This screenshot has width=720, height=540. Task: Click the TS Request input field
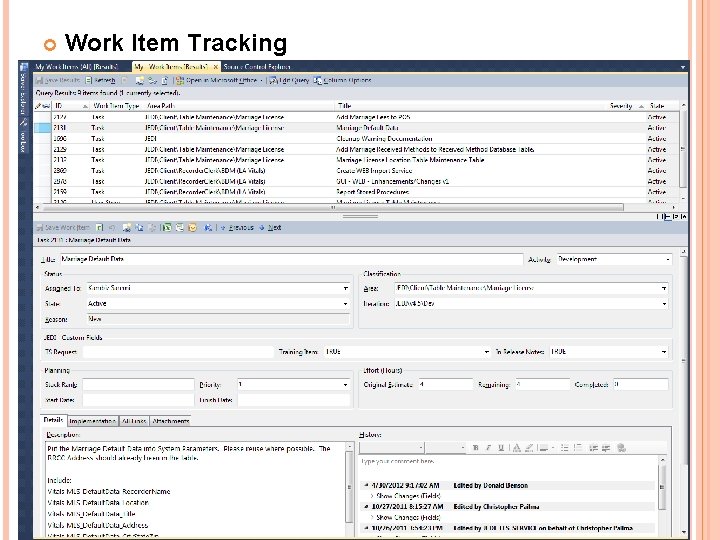(x=178, y=352)
